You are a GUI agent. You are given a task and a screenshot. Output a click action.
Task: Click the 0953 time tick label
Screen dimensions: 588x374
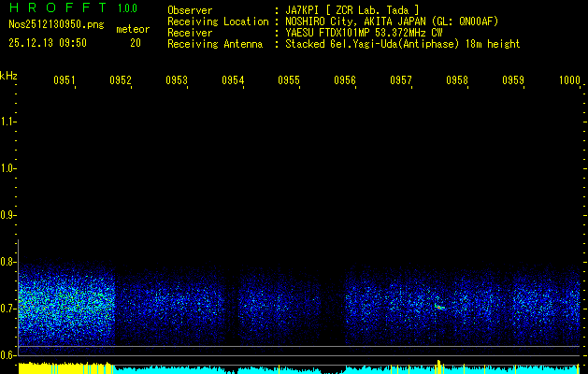click(x=177, y=81)
